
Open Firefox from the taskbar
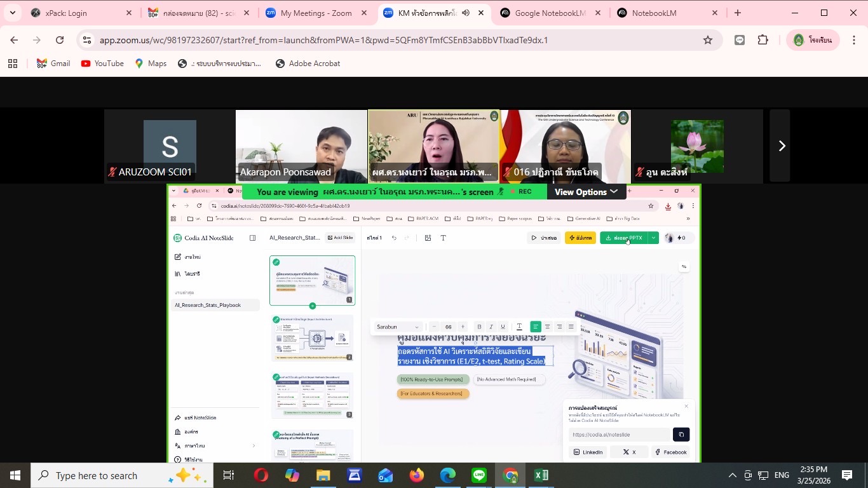pos(417,475)
